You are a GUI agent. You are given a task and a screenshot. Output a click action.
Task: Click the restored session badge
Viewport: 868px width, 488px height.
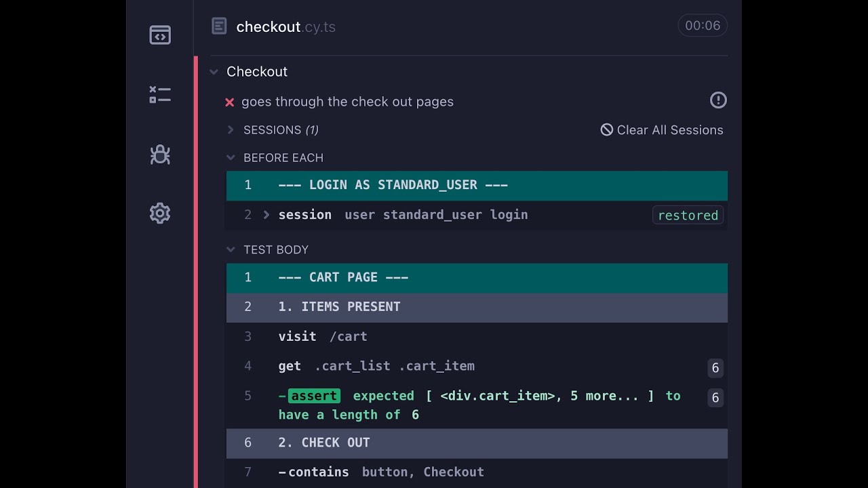pyautogui.click(x=688, y=216)
